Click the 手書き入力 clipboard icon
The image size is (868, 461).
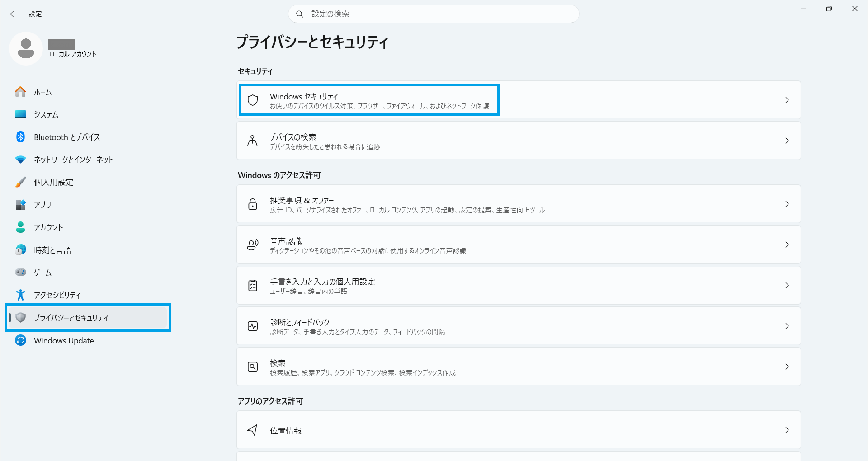coord(253,285)
